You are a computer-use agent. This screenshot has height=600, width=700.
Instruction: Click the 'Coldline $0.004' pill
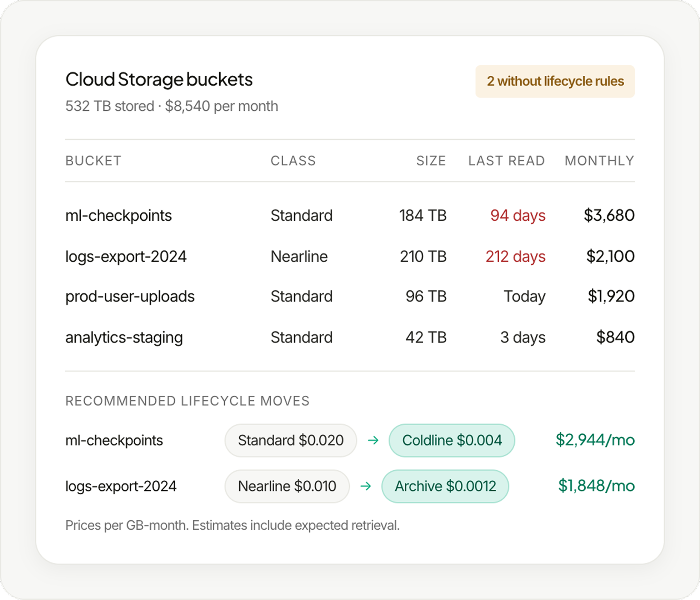pyautogui.click(x=452, y=440)
